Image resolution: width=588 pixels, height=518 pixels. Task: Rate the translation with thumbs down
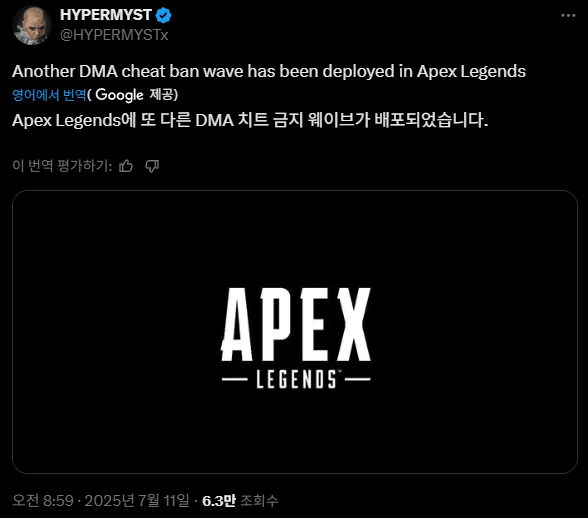coord(152,165)
